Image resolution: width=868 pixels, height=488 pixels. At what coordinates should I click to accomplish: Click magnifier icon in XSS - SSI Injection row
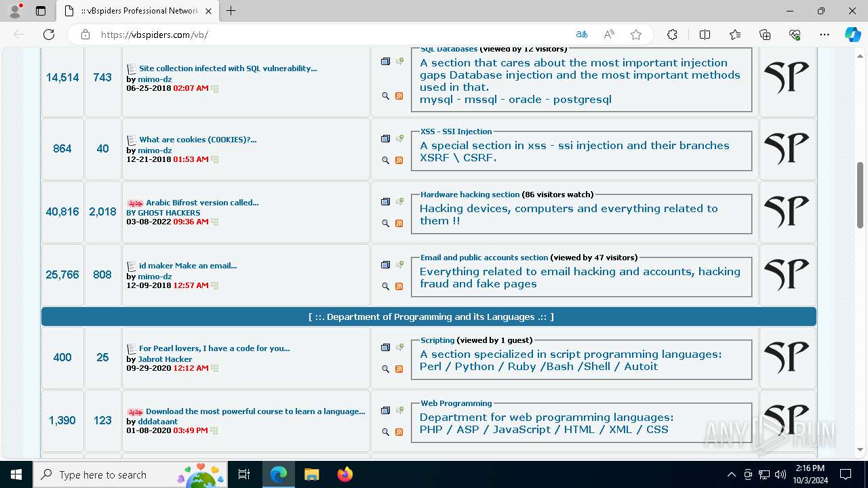[x=386, y=161]
